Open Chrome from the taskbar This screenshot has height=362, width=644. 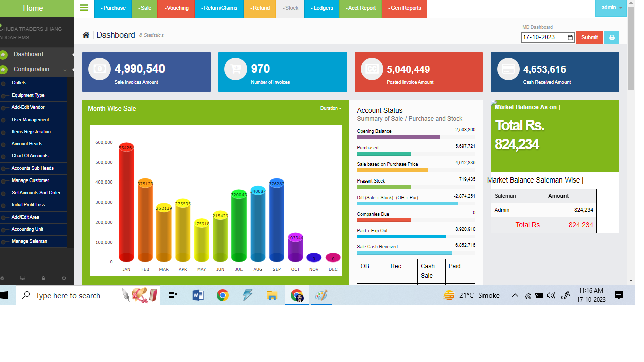(x=223, y=295)
